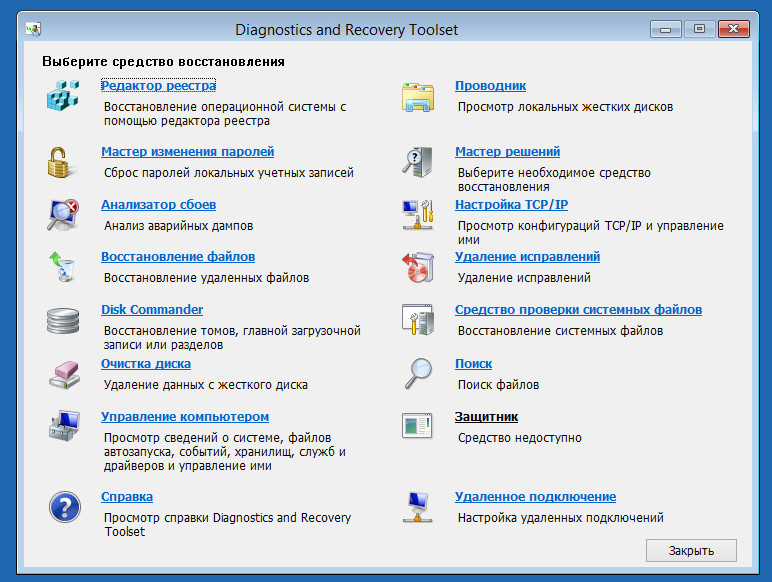Click text Сброс паролей локальных учетных записей
Screen dimensions: 772x582
[229, 173]
